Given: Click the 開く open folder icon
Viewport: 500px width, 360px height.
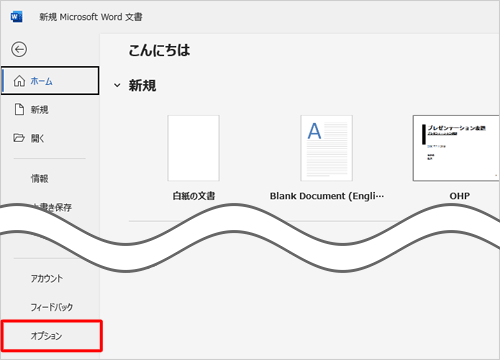Looking at the screenshot, I should (19, 138).
